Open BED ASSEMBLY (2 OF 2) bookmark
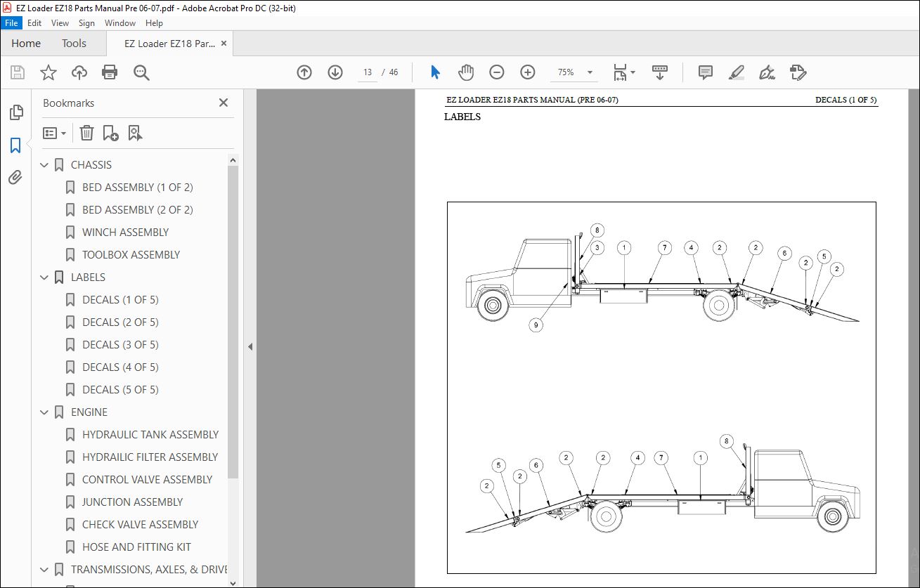This screenshot has height=588, width=920. (x=138, y=210)
